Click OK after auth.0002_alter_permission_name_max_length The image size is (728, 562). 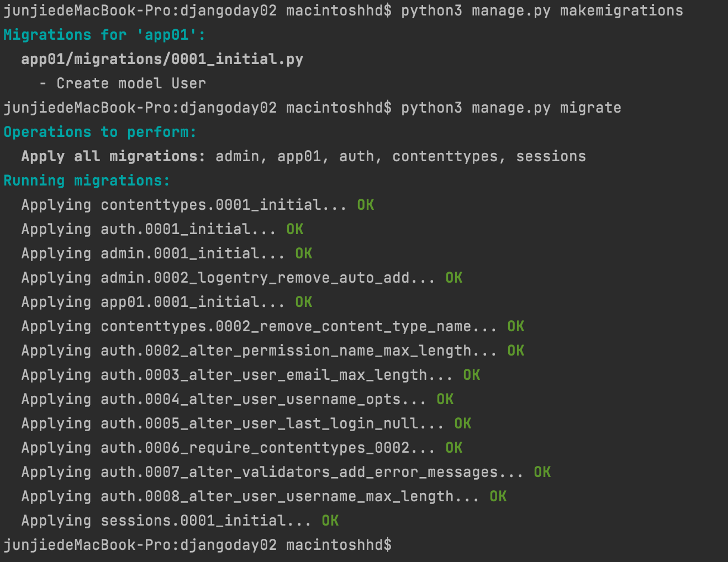(x=516, y=351)
